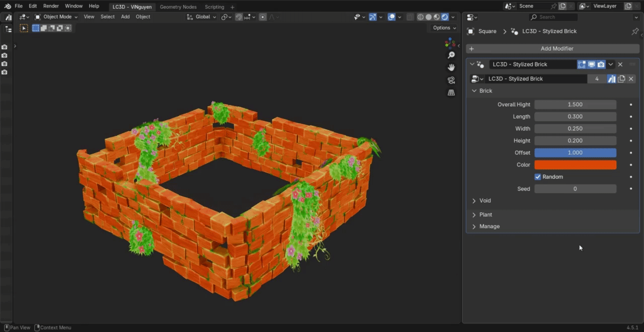Open the File menu

point(19,6)
